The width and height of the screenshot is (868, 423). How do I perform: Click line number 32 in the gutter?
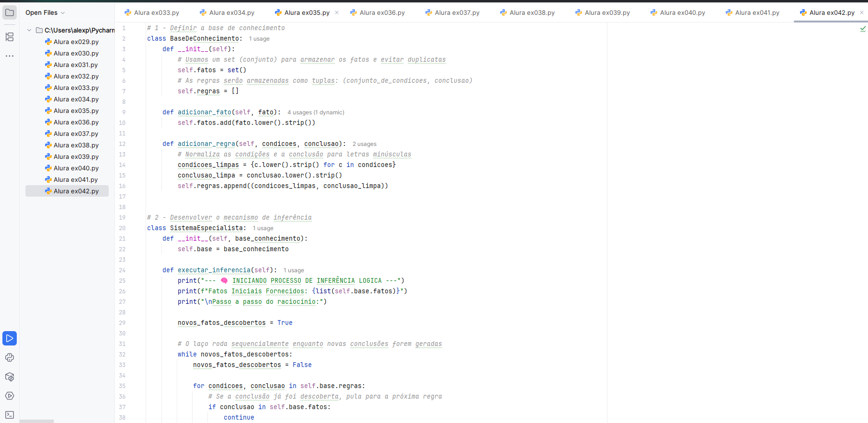122,355
